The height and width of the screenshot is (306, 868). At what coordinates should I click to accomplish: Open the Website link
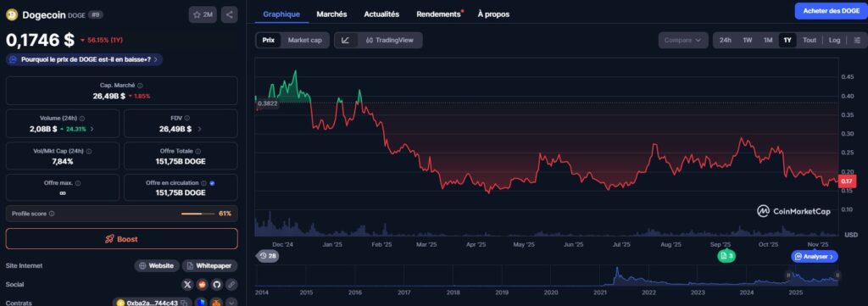coord(157,265)
